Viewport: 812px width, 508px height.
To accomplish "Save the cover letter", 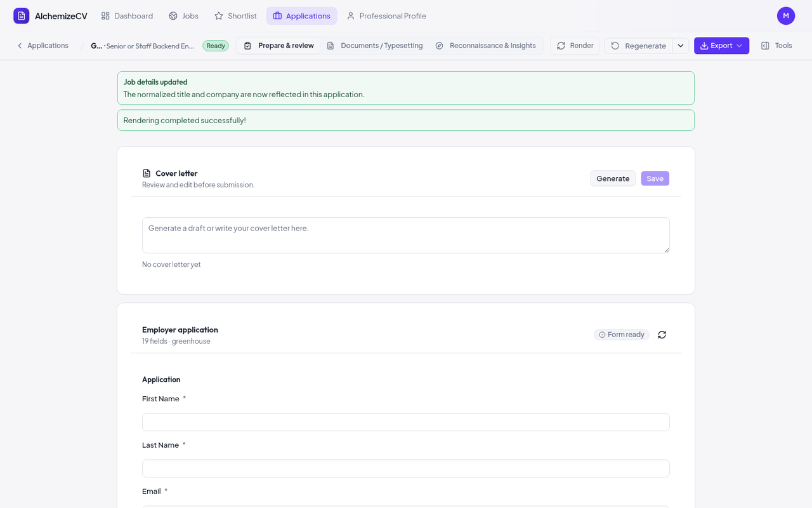I will pyautogui.click(x=655, y=178).
